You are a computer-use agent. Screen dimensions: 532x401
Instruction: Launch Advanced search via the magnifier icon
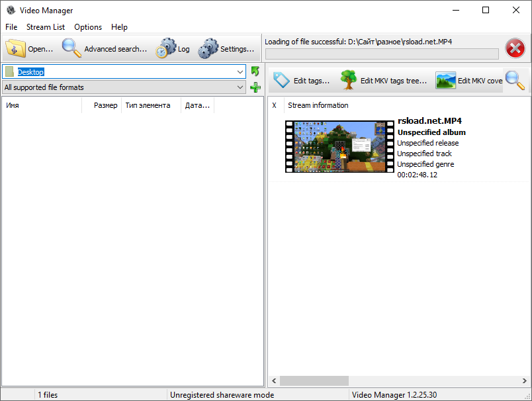[x=69, y=48]
